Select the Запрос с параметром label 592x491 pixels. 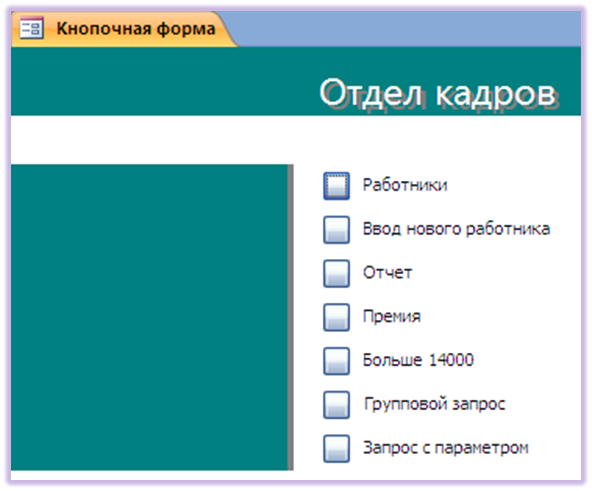pos(446,448)
